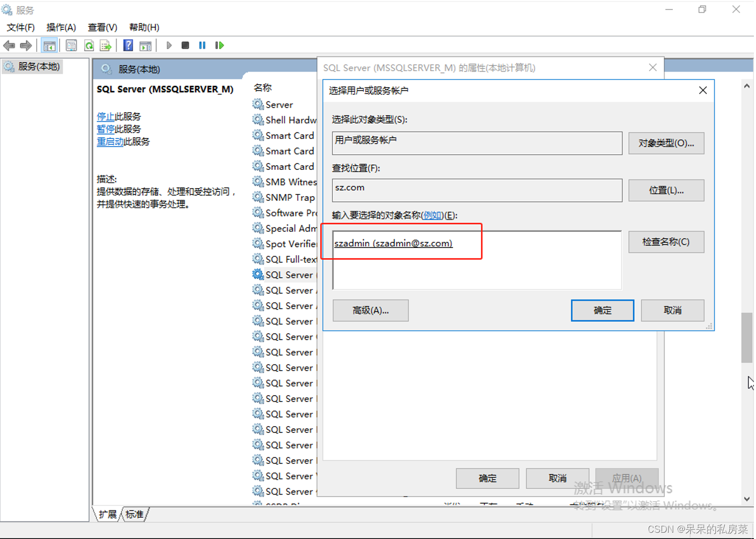Screen dimensions: 756x539
Task: Close the 选择用户或服务帐户 dialog
Action: 703,90
